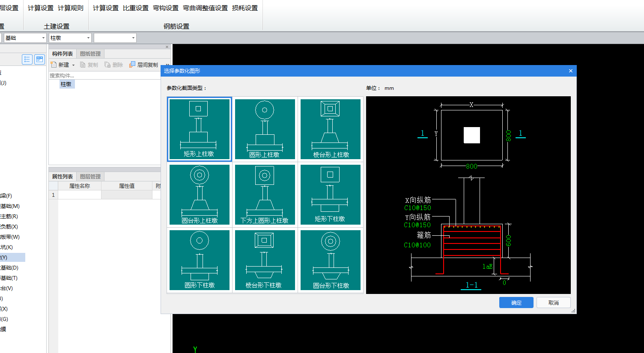Select the (M) item in navigation tree
Image resolution: width=644 pixels, height=353 pixels.
click(x=10, y=206)
